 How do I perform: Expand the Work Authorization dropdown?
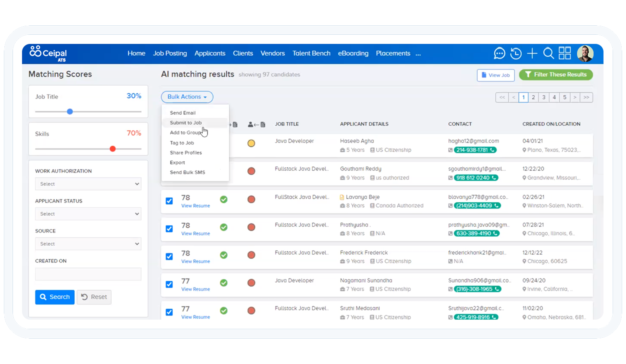point(88,184)
